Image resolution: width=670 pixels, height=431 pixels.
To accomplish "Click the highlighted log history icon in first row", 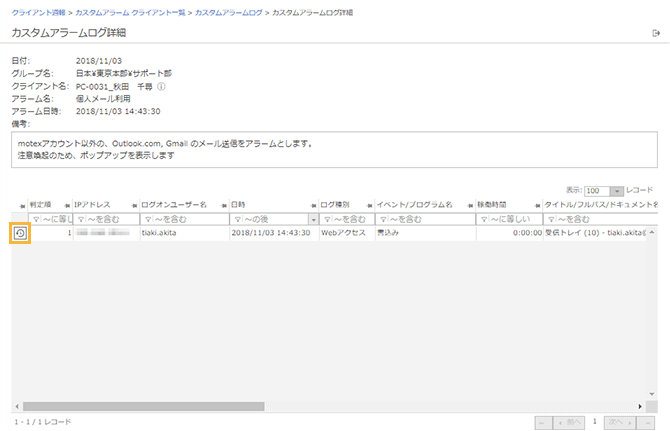I will tap(20, 233).
